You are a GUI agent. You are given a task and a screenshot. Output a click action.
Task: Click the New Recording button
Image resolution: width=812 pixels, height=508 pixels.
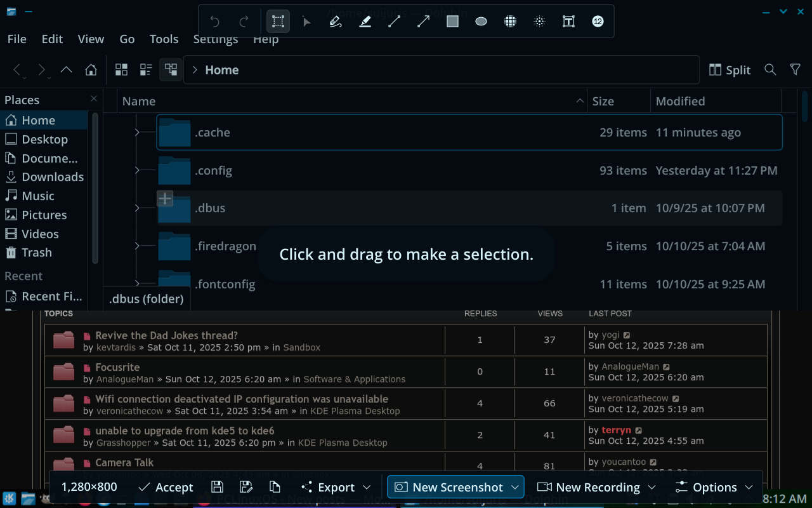click(x=596, y=487)
